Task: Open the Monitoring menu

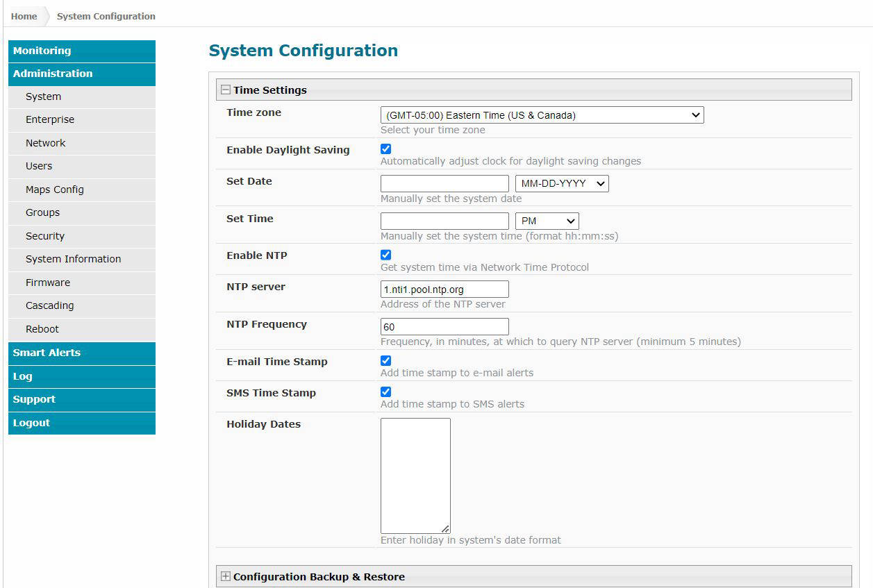Action: 82,51
